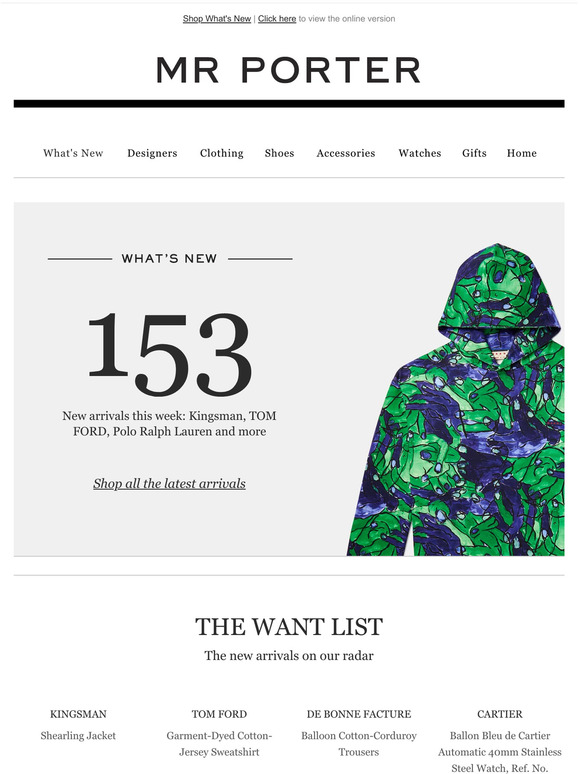This screenshot has height=774, width=580.
Task: Click the MR PORTER logo
Action: point(289,70)
